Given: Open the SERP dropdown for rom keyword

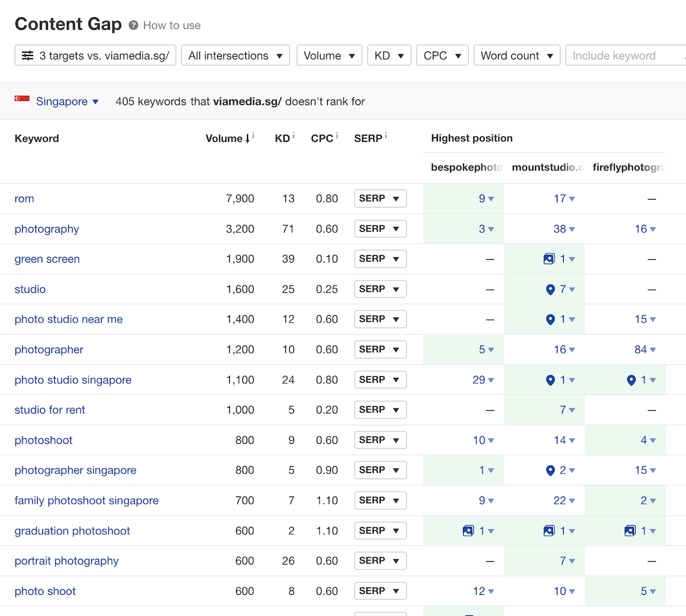Looking at the screenshot, I should (x=380, y=198).
